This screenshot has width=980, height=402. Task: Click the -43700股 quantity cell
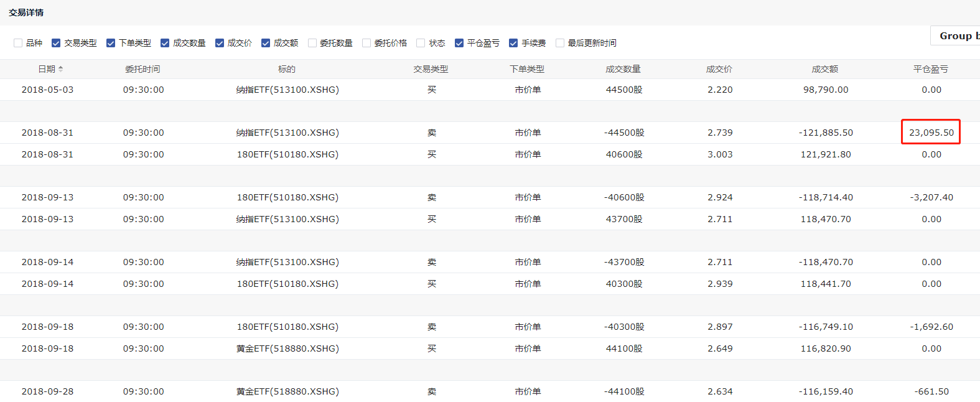pos(624,262)
